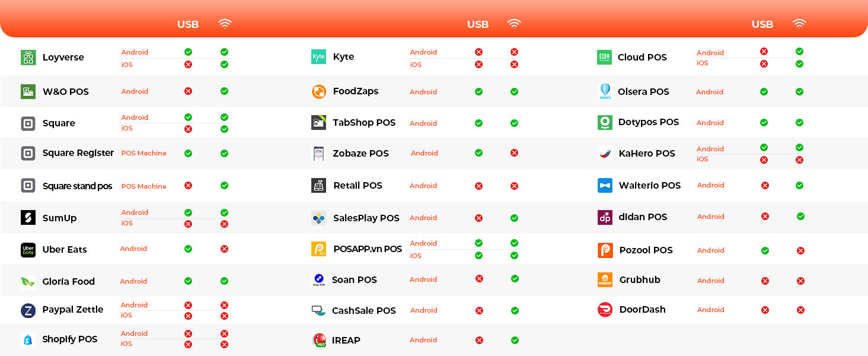Click Wi-Fi icon above Cloud POS column

click(799, 24)
